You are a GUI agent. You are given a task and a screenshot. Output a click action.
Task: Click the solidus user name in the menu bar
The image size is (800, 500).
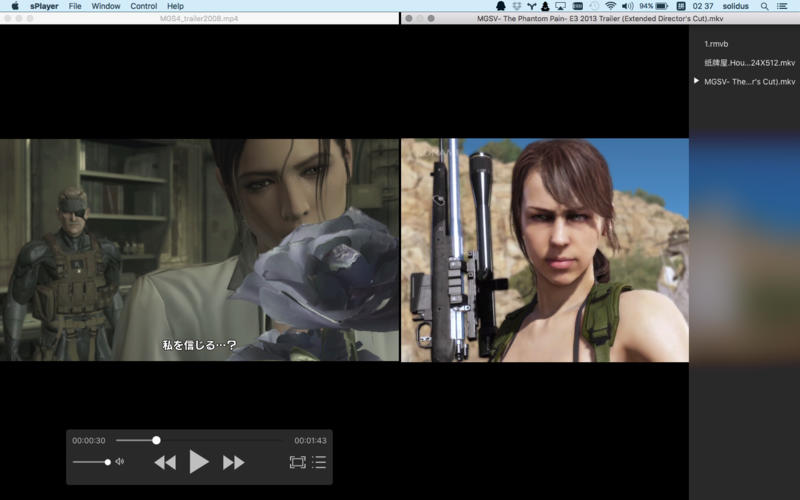coord(735,6)
